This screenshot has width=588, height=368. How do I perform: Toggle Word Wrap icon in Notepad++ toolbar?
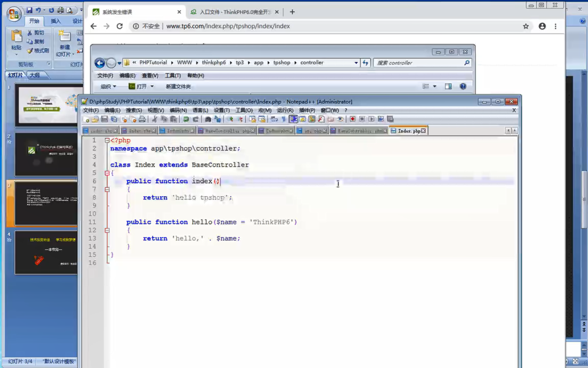pyautogui.click(x=274, y=120)
